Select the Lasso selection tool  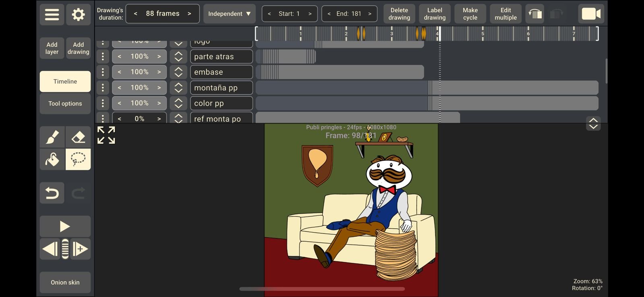coord(78,160)
